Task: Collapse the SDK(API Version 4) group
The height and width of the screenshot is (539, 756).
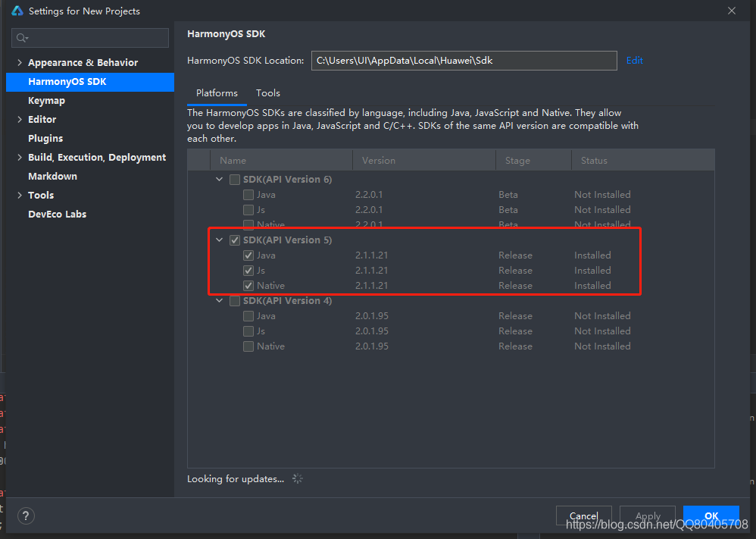Action: point(220,301)
